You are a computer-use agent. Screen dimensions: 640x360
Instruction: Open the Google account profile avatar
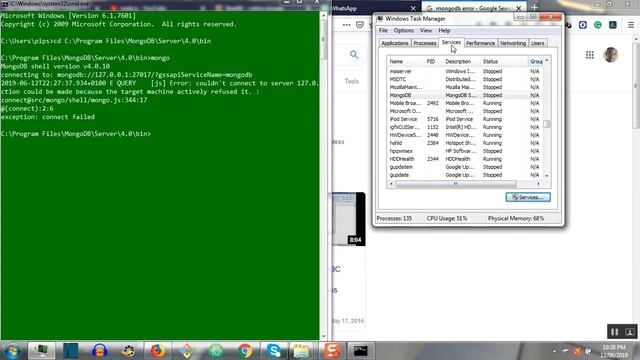coord(611,55)
